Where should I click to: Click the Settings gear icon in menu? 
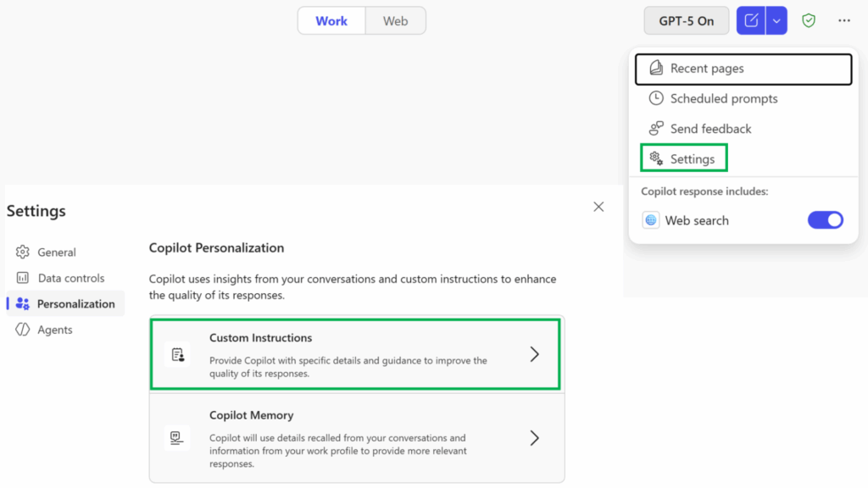tap(656, 158)
